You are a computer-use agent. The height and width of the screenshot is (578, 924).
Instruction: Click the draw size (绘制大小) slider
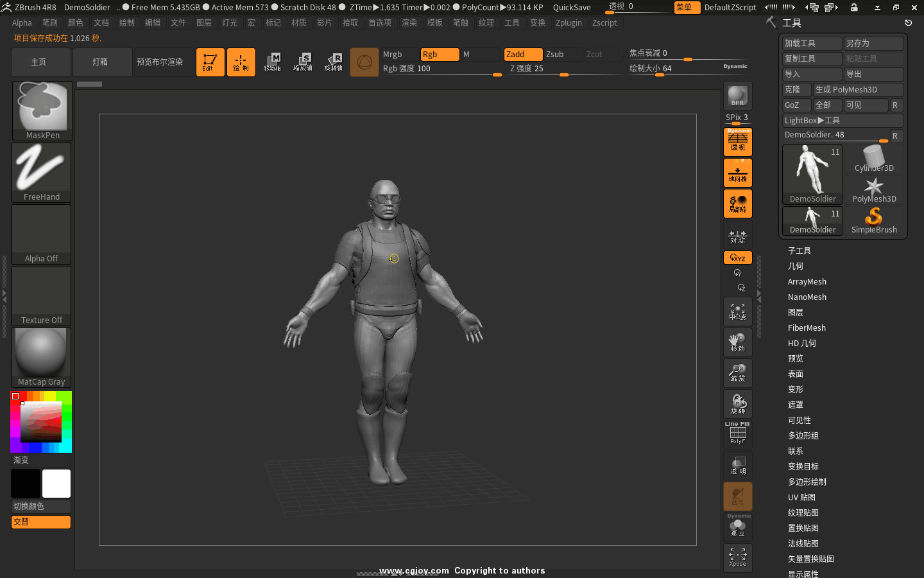point(688,69)
